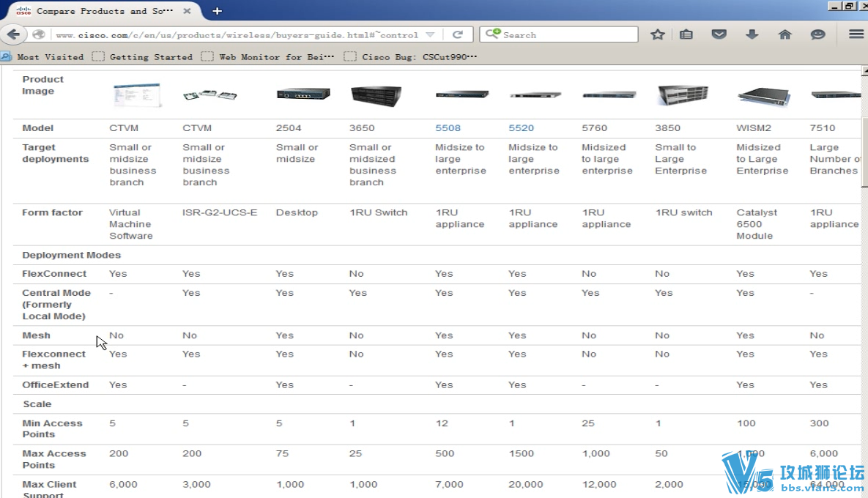The width and height of the screenshot is (868, 498).
Task: Click the Target deployments row label
Action: [x=56, y=153]
